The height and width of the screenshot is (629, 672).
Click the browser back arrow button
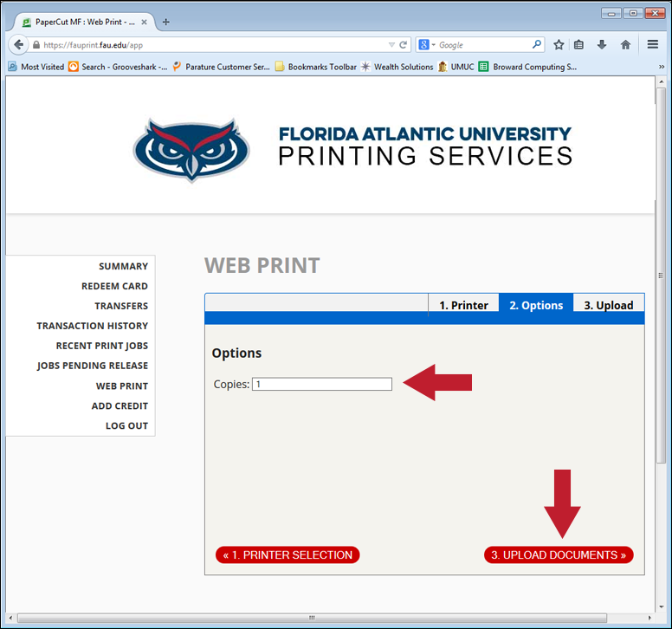pyautogui.click(x=18, y=45)
